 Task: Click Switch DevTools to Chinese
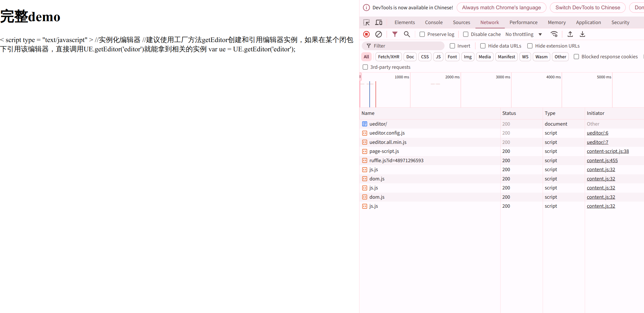click(588, 8)
